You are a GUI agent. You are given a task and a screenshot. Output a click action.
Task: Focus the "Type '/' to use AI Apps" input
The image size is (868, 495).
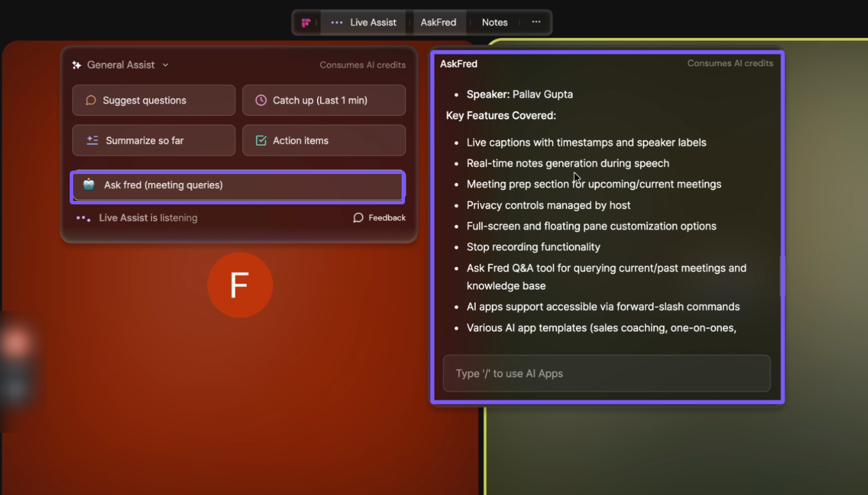(606, 373)
